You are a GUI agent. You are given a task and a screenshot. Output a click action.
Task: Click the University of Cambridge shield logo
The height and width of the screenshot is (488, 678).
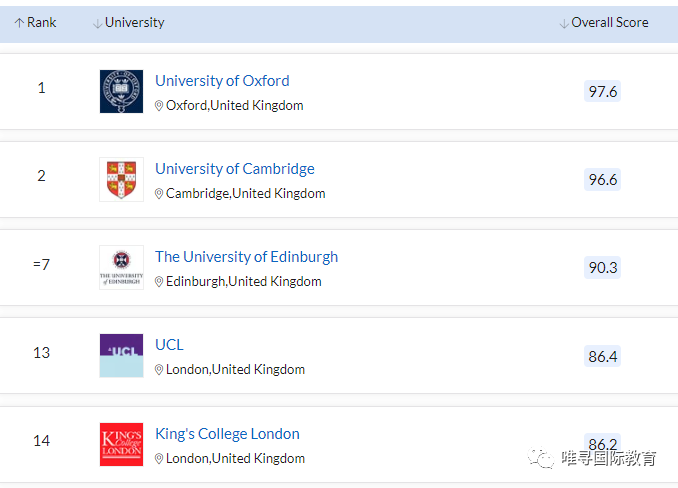click(121, 179)
